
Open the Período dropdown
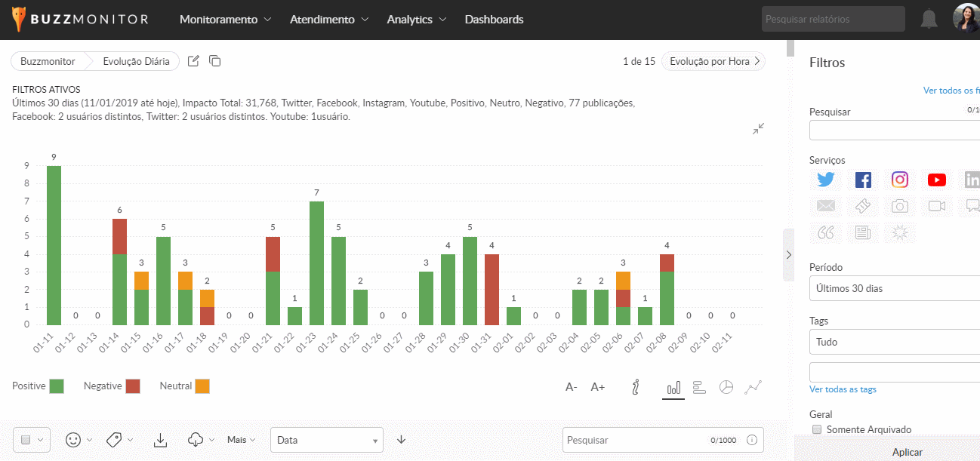(895, 288)
